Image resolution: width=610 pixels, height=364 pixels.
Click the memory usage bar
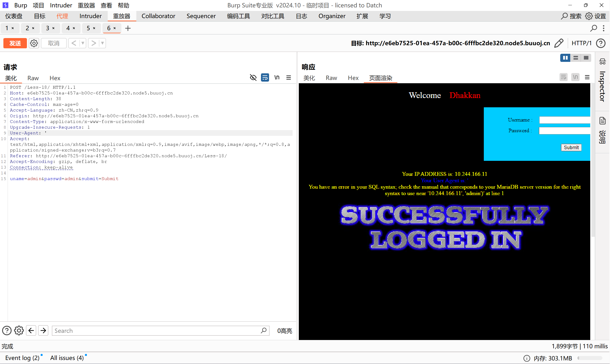590,358
